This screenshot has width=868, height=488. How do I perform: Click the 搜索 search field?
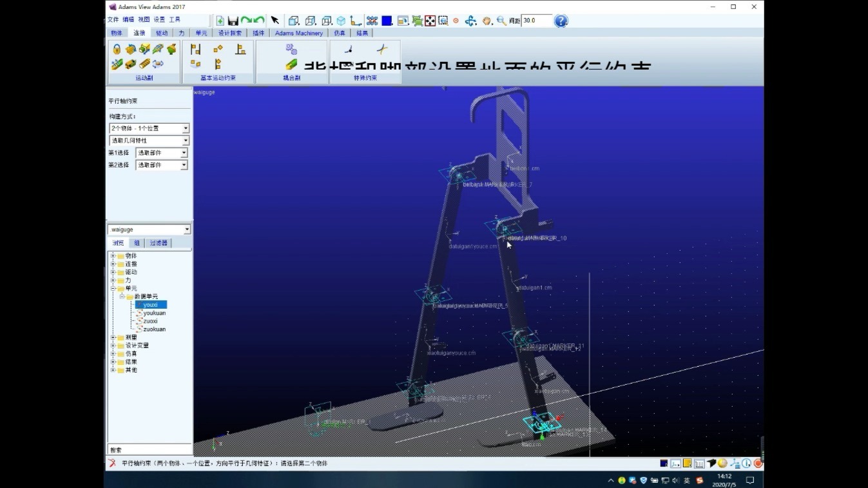(x=149, y=450)
